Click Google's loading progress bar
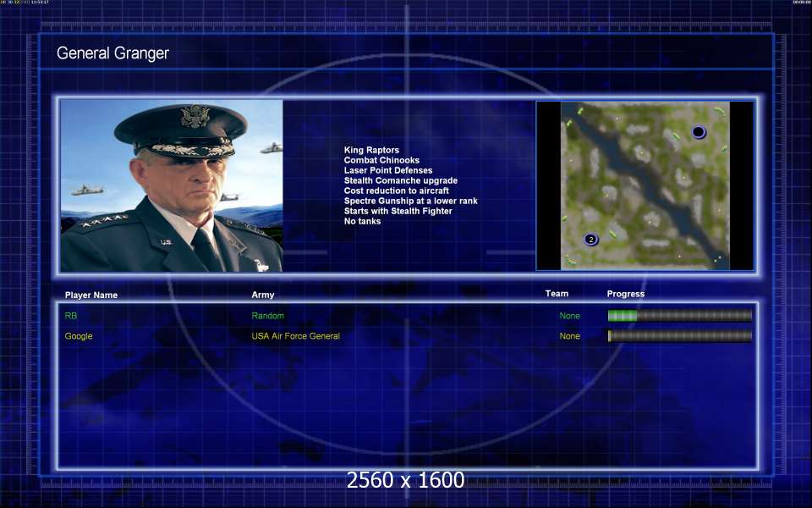Image resolution: width=812 pixels, height=508 pixels. tap(679, 336)
